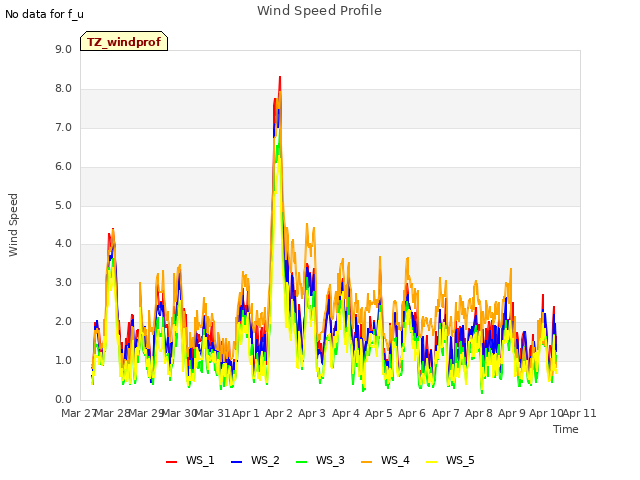Click the Wind Speed Profile chart title
This screenshot has height=480, width=640.
pyautogui.click(x=319, y=11)
